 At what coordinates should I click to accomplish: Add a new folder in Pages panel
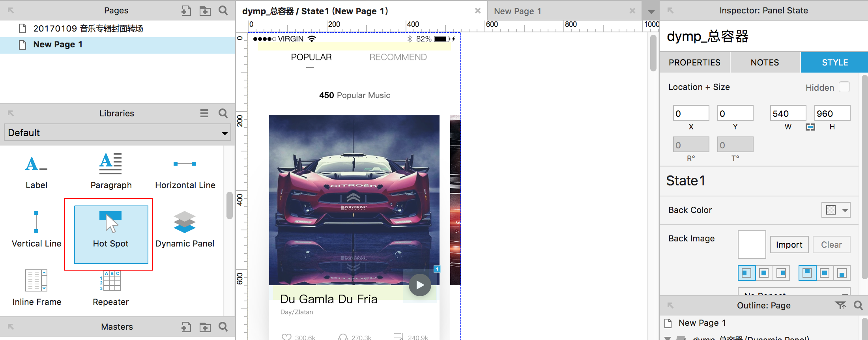pos(205,11)
